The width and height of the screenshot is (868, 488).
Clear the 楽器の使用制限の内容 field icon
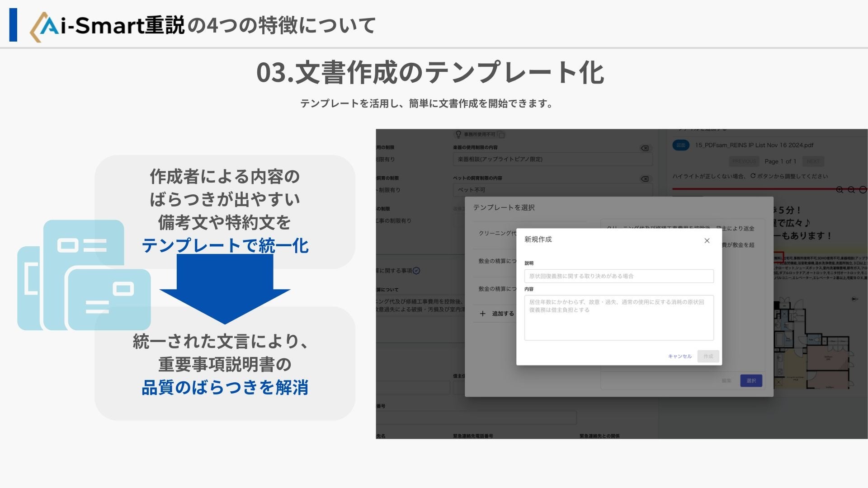(x=645, y=148)
